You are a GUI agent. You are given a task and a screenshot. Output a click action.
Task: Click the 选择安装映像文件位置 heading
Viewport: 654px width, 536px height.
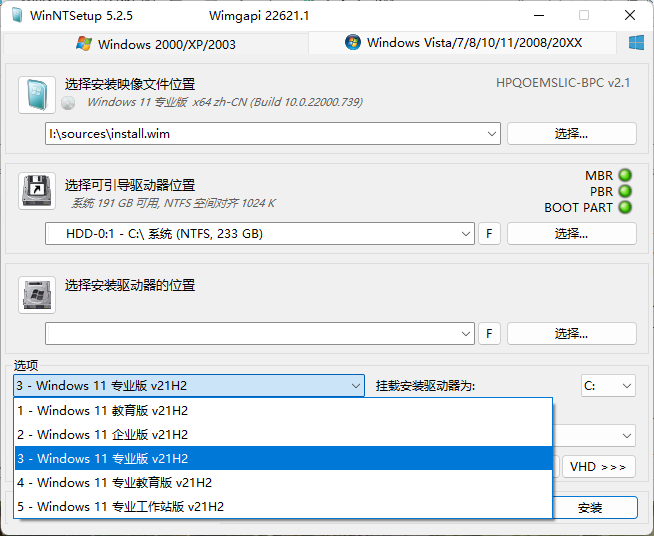[x=130, y=84]
